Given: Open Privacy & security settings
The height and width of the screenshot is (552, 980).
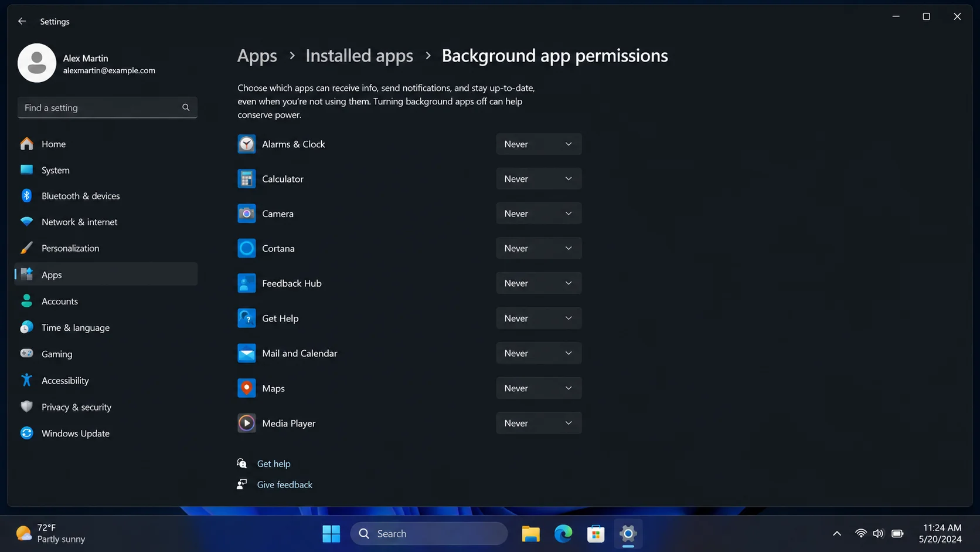Looking at the screenshot, I should [106, 407].
